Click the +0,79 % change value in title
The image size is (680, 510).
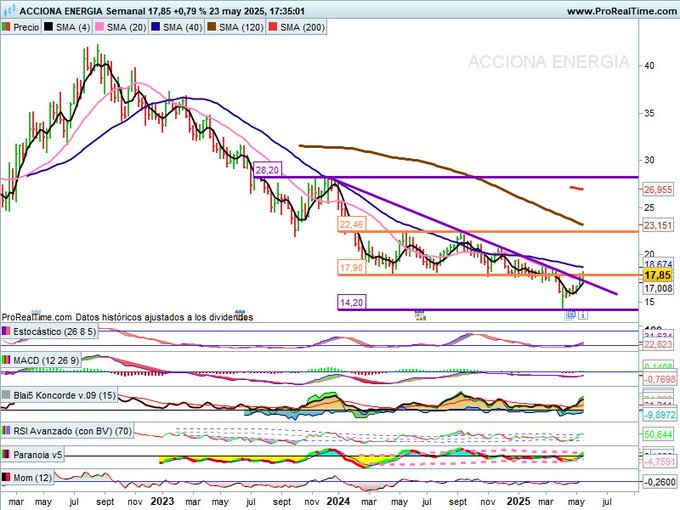[x=189, y=11]
